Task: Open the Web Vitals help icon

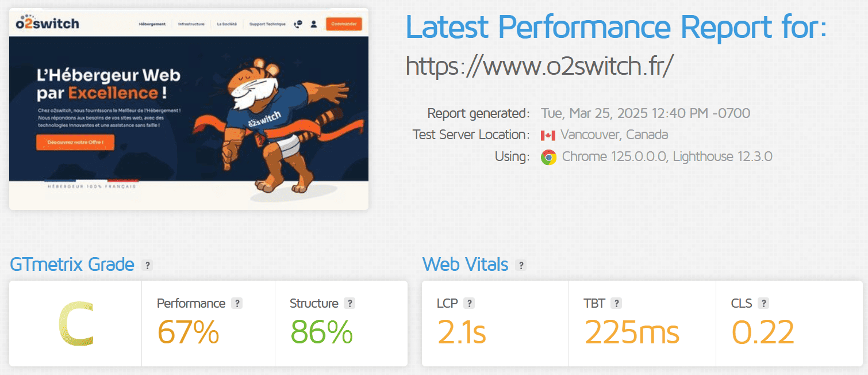Action: 521,265
